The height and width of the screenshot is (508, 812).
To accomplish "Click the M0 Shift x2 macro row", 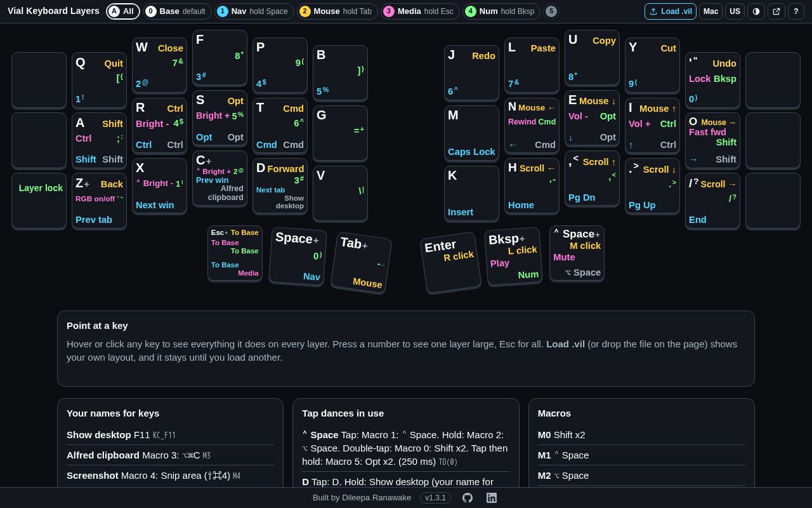I will (x=641, y=435).
